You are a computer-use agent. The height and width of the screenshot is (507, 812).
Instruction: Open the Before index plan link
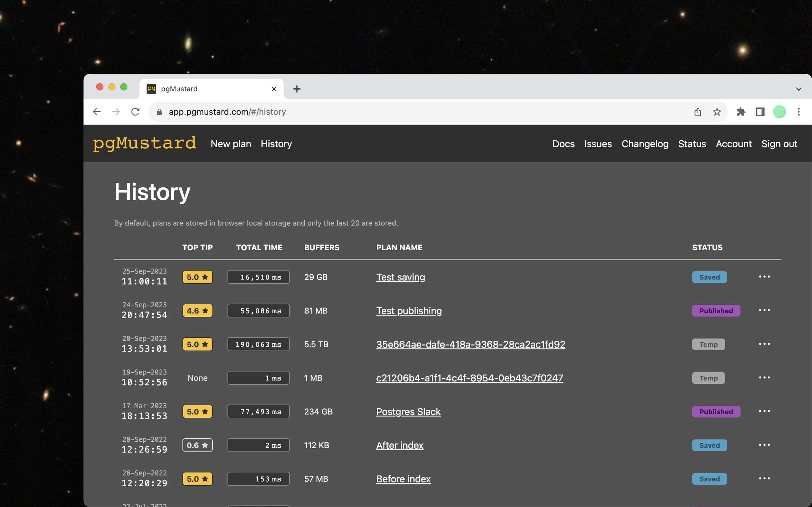point(403,479)
